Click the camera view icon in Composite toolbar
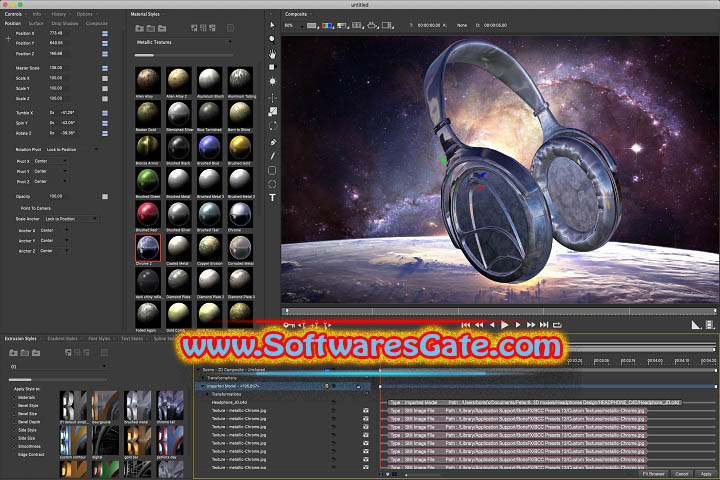This screenshot has width=720, height=480. (372, 25)
